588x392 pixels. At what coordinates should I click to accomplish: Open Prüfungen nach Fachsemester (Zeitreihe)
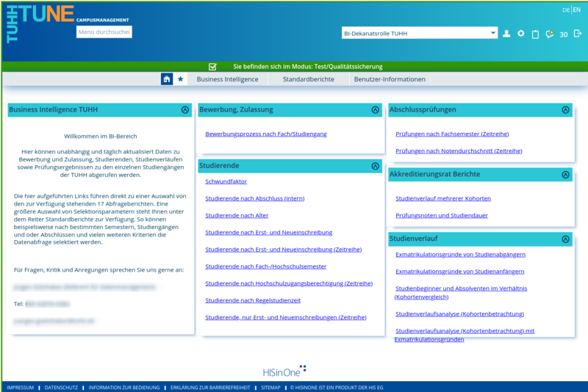click(x=452, y=134)
